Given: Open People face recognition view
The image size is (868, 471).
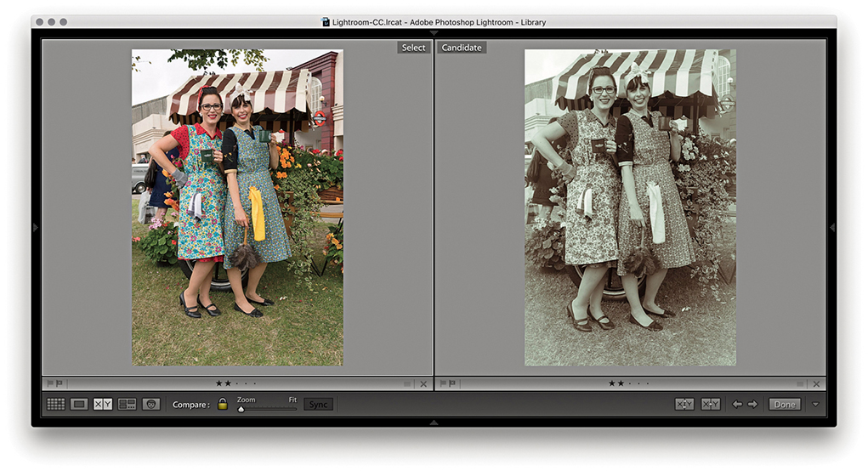Looking at the screenshot, I should click(x=151, y=404).
